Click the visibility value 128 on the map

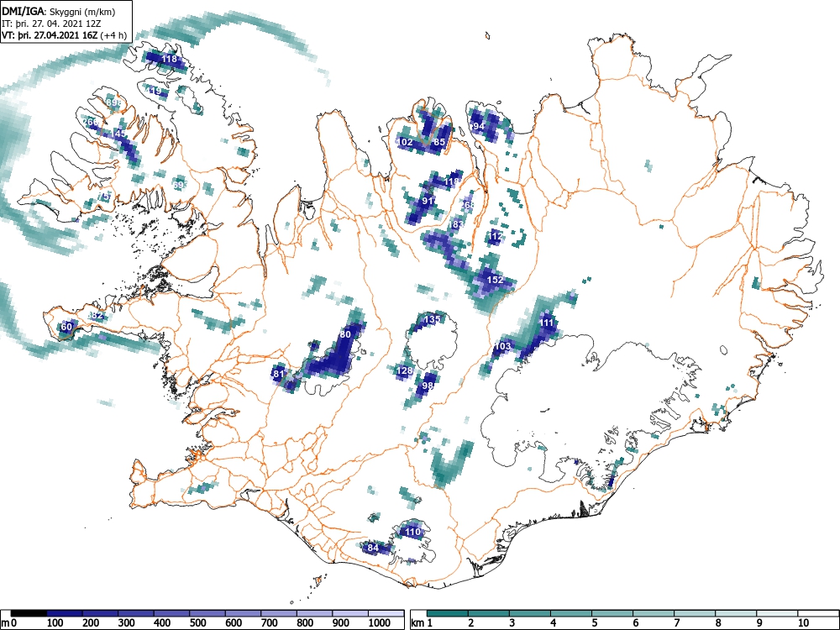coord(405,370)
